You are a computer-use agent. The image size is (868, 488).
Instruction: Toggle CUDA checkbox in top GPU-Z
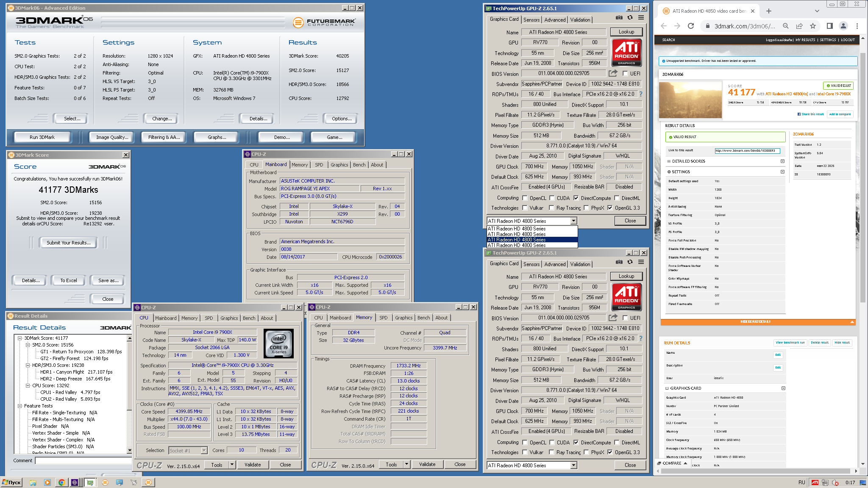coord(552,198)
